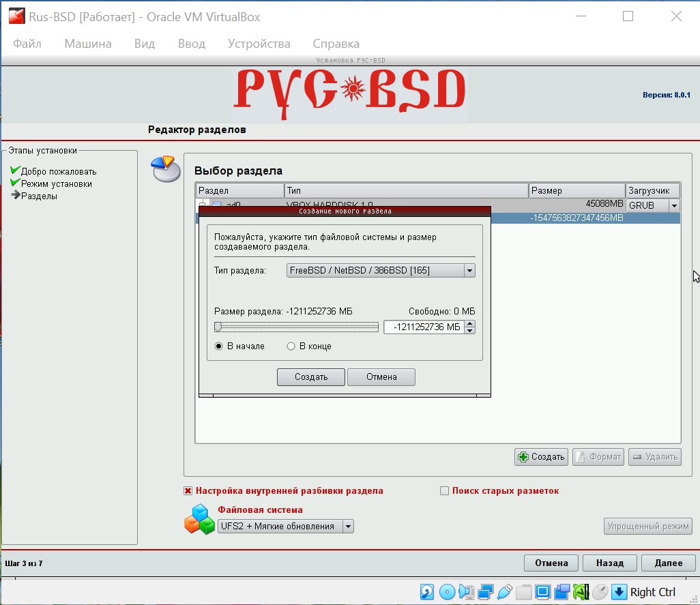Click the Назад button

pos(610,563)
